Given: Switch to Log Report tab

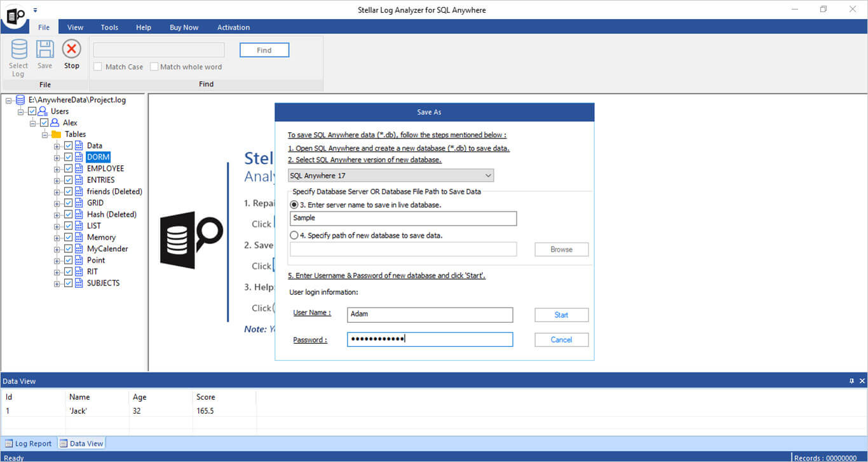Looking at the screenshot, I should click(29, 444).
